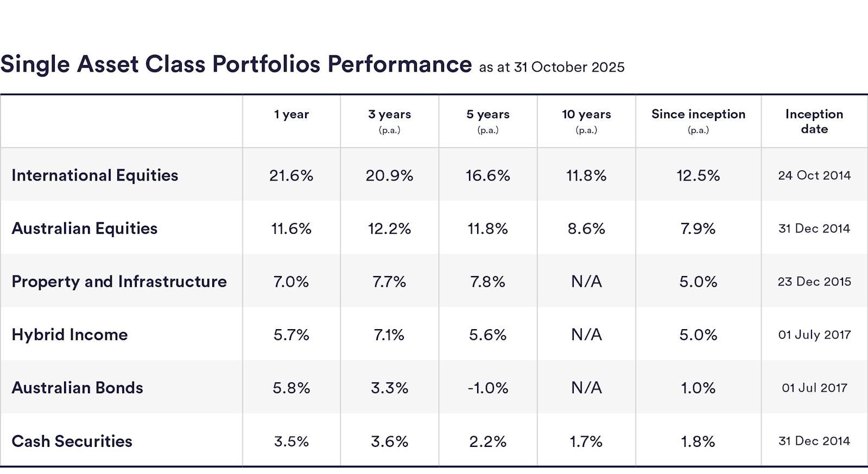Select Australian Bonds 5 years value -1.0%
Screen dimensions: 868x474
[x=487, y=388]
